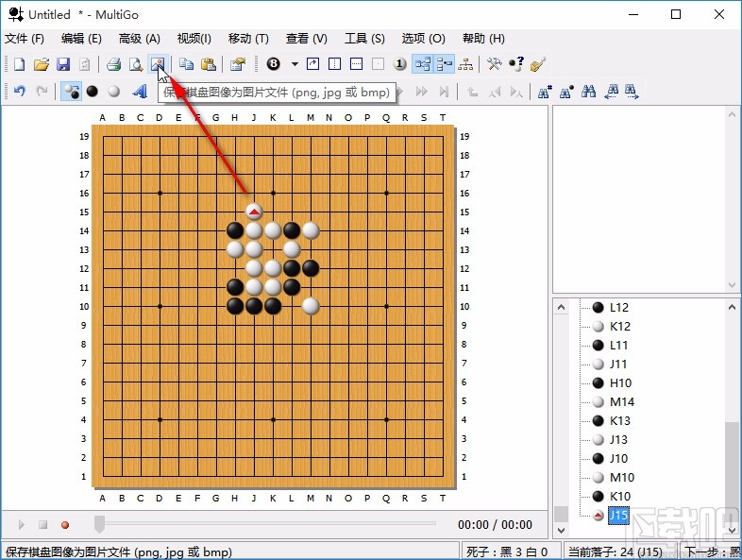Save board image as picture file
This screenshot has width=742, height=560.
[158, 64]
